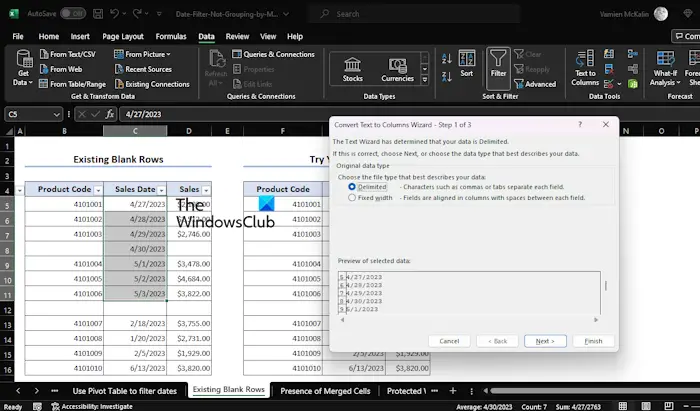Open 'Use Pivot Table to filter dates' sheet
Viewport: 700px width, 411px height.
(125, 391)
